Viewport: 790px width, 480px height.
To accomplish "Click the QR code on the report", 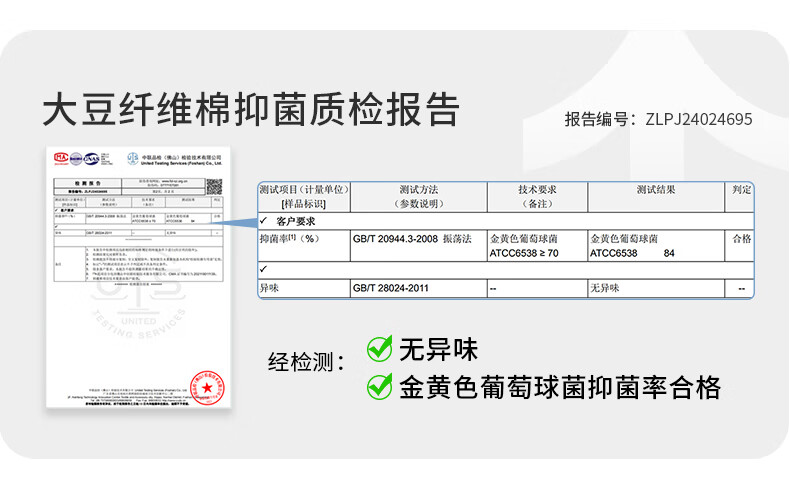I will pyautogui.click(x=213, y=186).
